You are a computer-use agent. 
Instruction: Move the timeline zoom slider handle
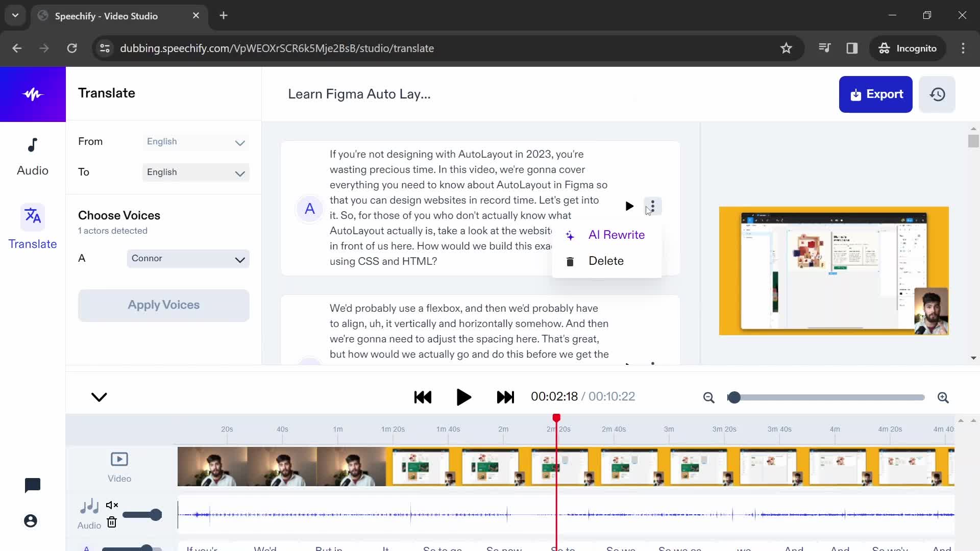[x=734, y=397]
